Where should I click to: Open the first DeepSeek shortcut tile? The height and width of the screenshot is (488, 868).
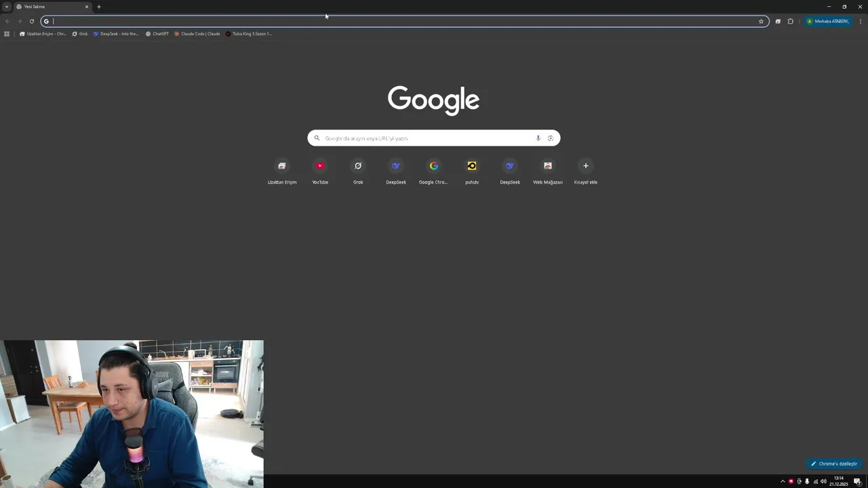pos(396,171)
